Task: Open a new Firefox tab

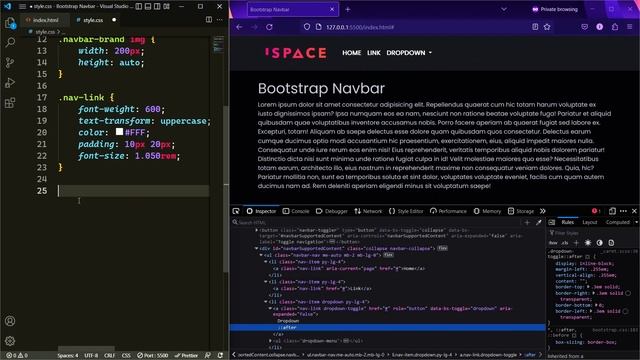Action: (348, 9)
